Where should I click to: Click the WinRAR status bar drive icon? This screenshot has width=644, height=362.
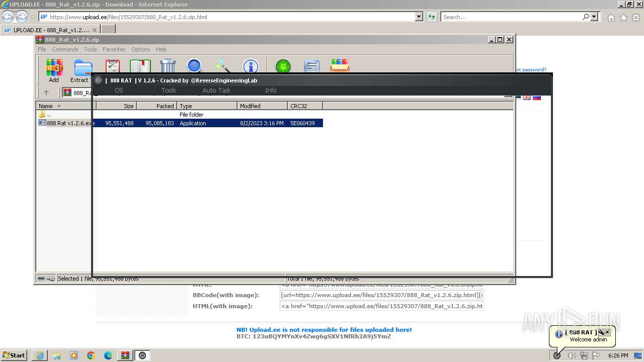point(41,279)
